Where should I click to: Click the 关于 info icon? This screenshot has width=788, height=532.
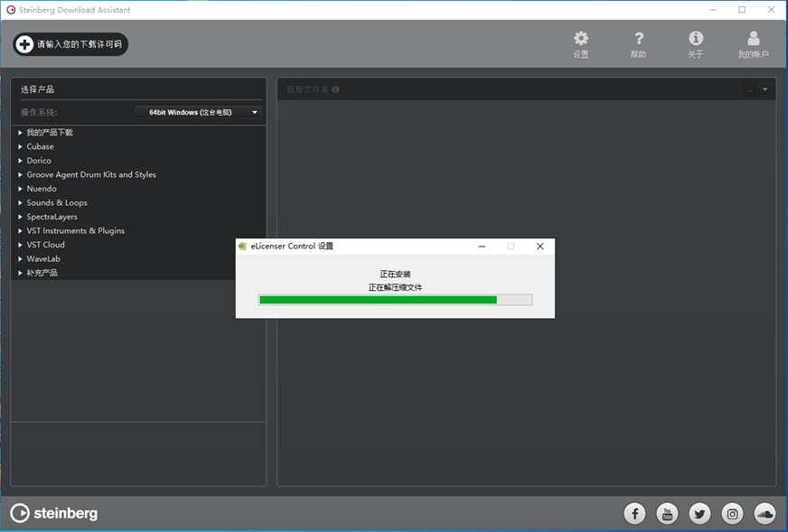(x=696, y=39)
